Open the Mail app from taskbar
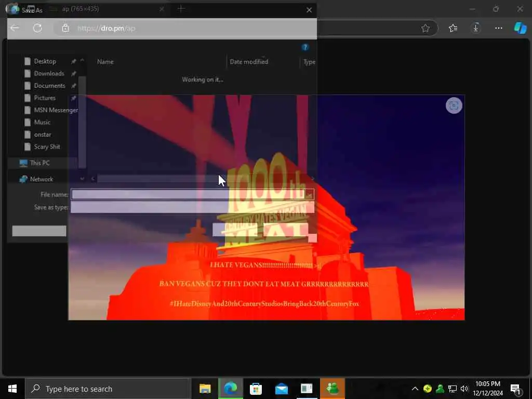Image resolution: width=532 pixels, height=399 pixels. tap(281, 389)
